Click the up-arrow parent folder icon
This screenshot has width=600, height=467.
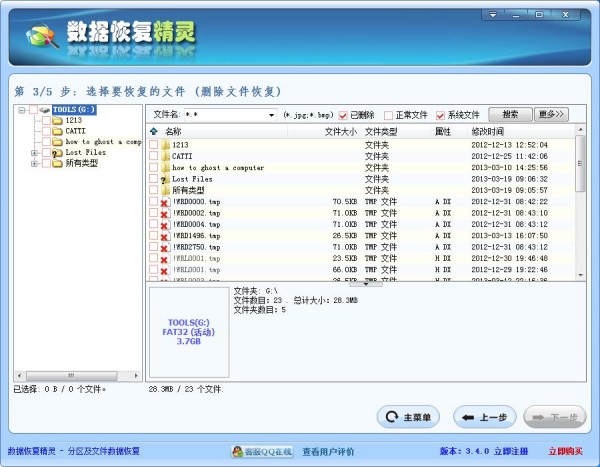tap(154, 131)
